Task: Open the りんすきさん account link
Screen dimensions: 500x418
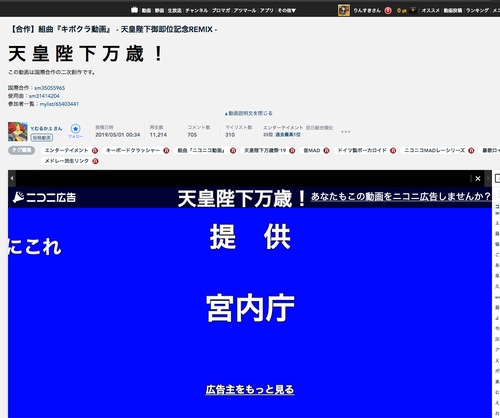Action: coord(367,11)
